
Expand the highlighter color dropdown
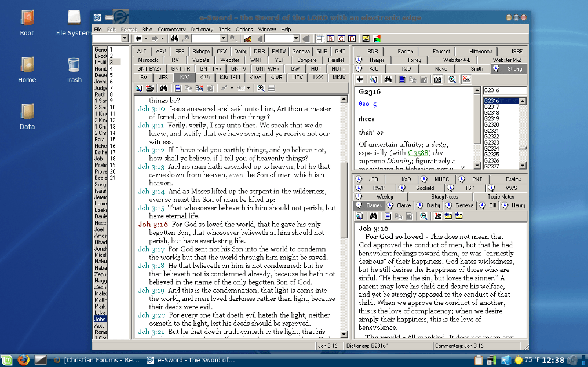point(232,88)
